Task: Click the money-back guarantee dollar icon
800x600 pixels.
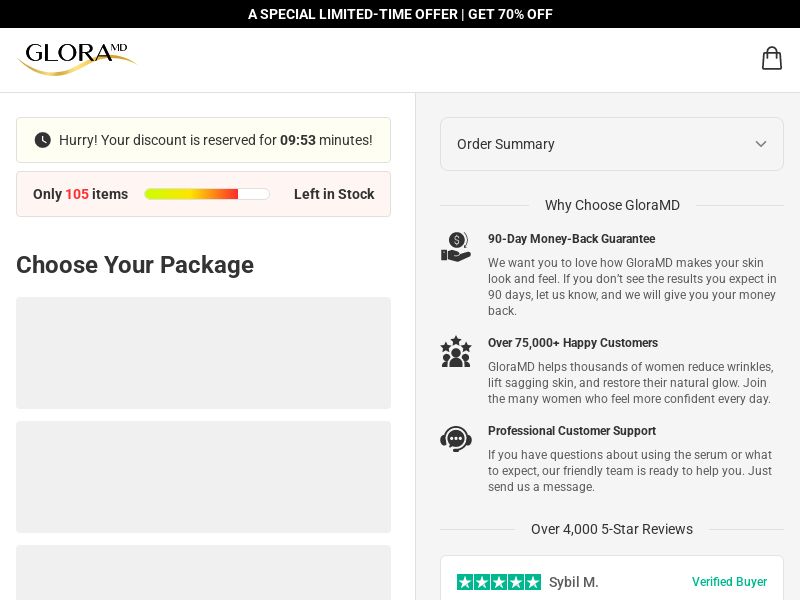Action: tap(456, 246)
